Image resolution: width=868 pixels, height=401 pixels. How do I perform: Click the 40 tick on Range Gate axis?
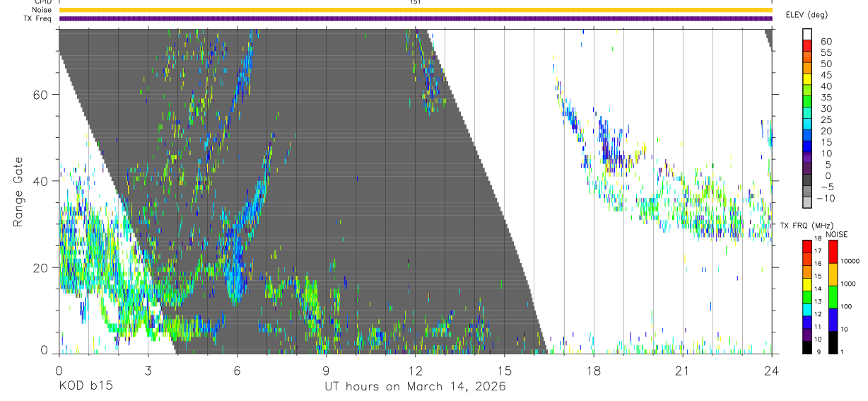click(42, 181)
